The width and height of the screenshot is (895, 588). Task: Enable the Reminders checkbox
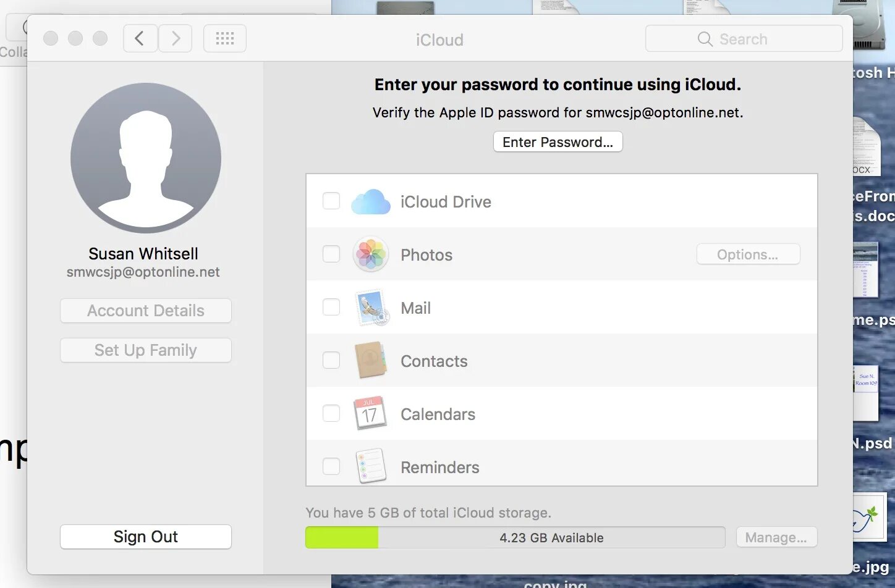coord(331,466)
